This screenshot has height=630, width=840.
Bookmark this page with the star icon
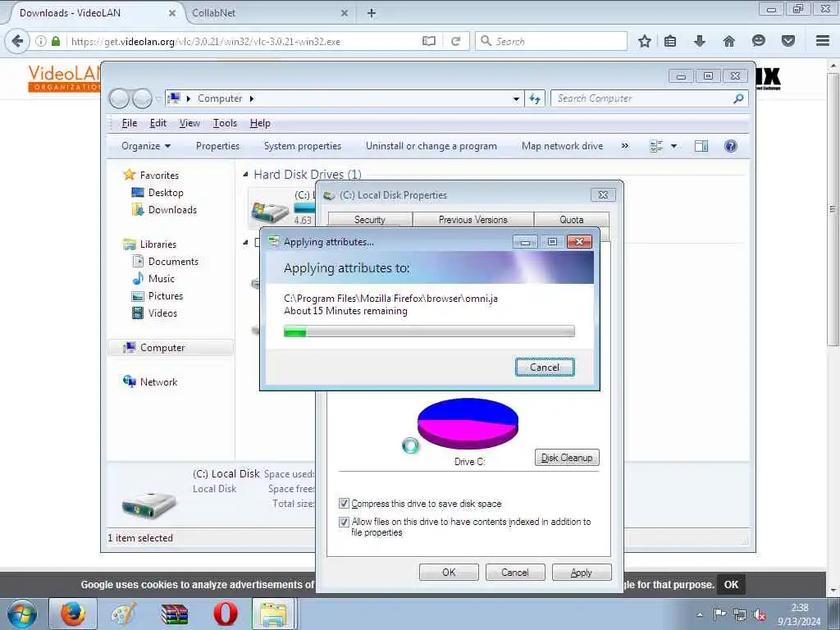(645, 41)
